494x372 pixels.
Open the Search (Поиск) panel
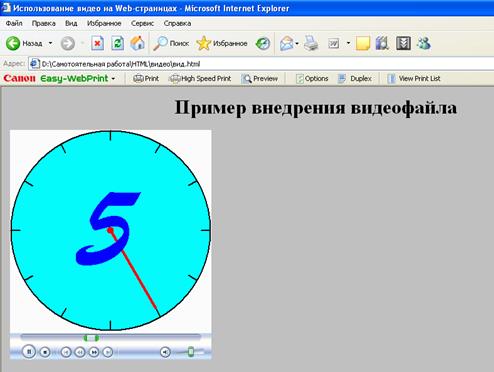coord(171,43)
